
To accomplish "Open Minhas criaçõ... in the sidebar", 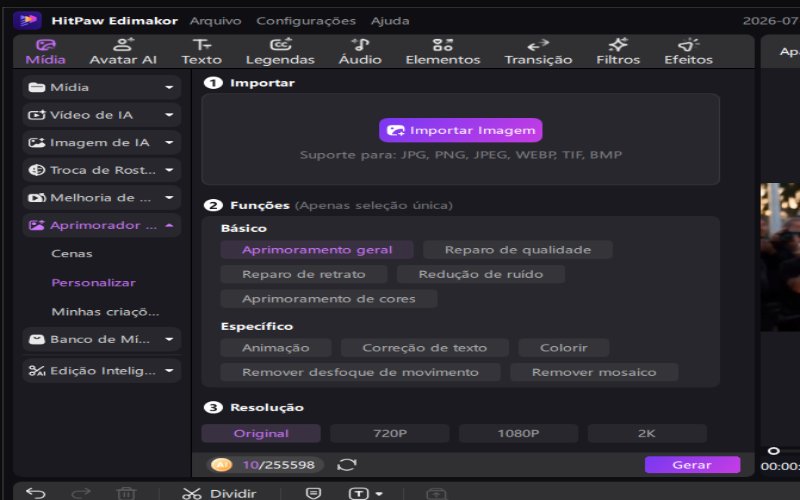I will point(105,312).
